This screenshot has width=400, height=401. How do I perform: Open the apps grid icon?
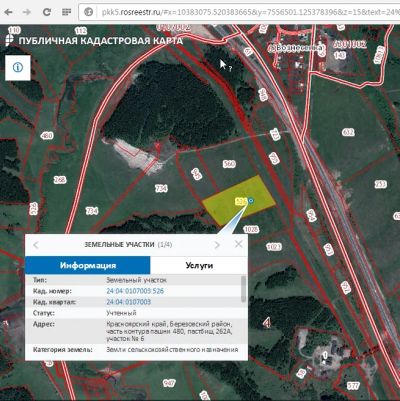pos(67,12)
